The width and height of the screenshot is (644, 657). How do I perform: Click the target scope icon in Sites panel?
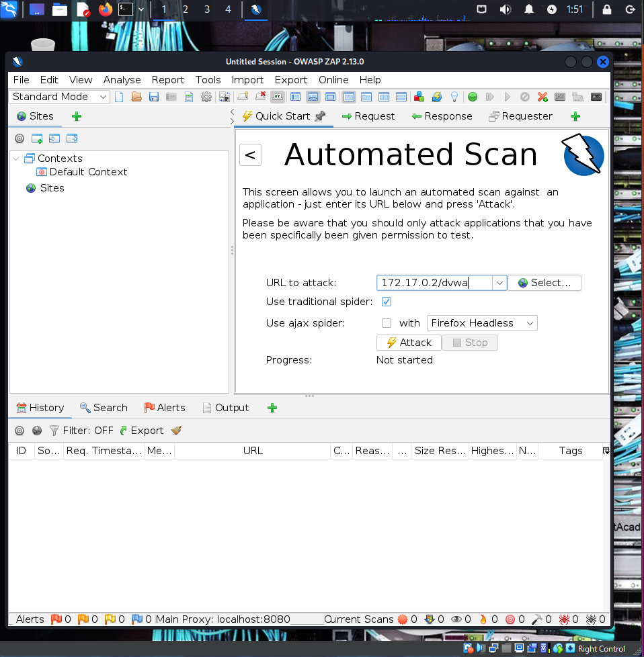19,138
